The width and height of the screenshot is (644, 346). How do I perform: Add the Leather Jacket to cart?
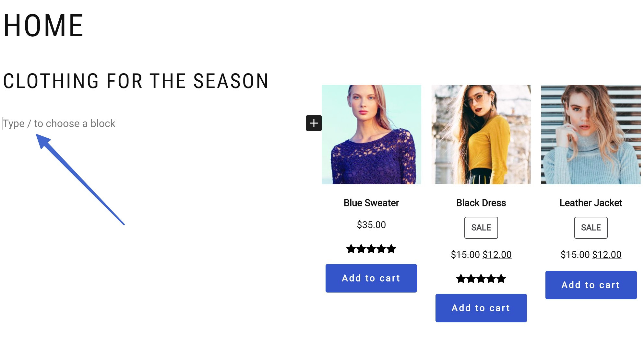click(x=591, y=285)
